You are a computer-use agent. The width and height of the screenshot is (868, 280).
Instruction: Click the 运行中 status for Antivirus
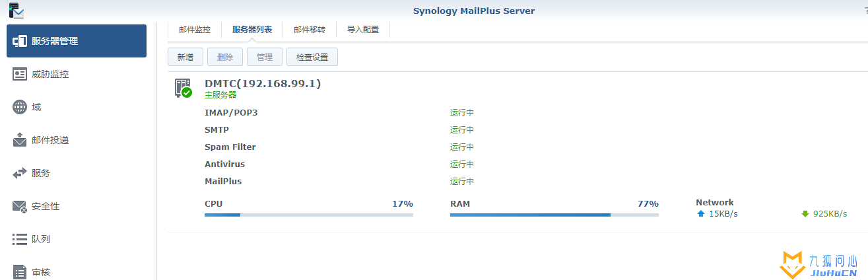(462, 164)
